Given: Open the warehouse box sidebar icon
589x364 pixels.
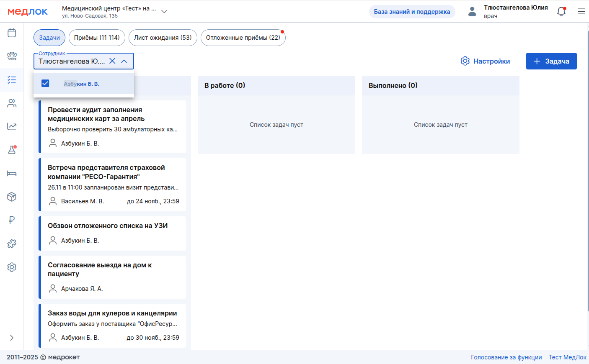Looking at the screenshot, I should coord(12,197).
